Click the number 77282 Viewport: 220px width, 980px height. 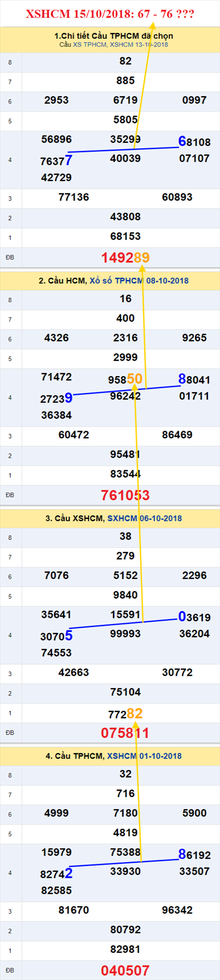coord(125,713)
